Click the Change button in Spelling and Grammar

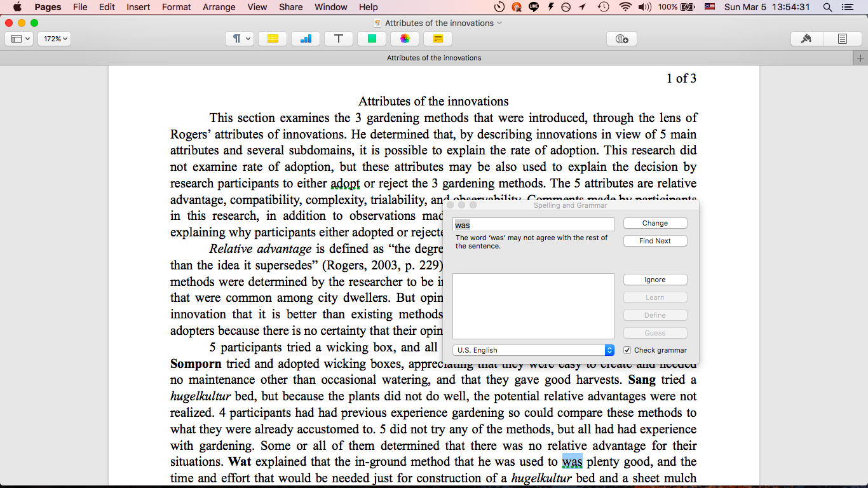655,223
